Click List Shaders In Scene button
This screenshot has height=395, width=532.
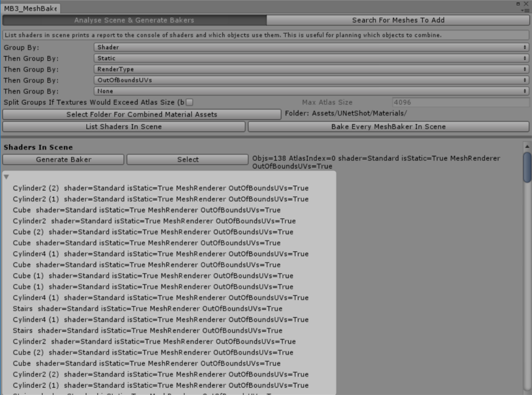(x=124, y=127)
